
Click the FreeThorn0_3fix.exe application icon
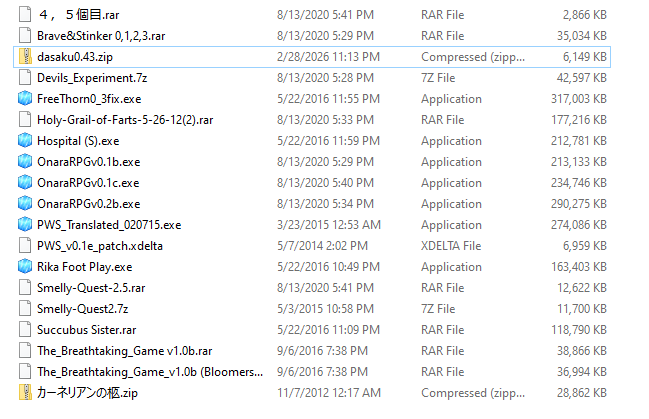point(25,99)
